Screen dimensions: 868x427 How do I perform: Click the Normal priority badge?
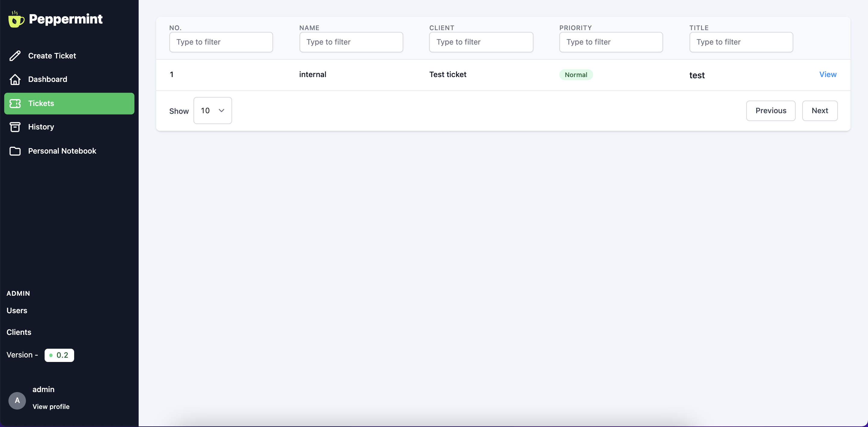576,75
